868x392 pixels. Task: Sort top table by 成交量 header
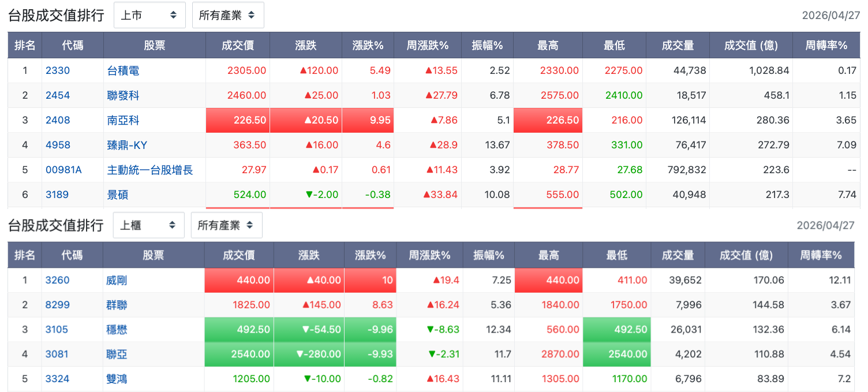click(x=678, y=45)
